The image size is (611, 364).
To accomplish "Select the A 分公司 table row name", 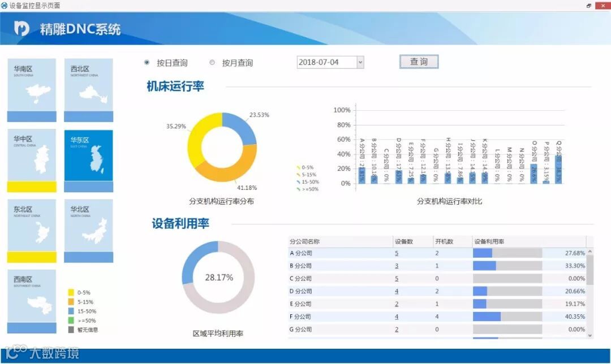I will point(301,253).
